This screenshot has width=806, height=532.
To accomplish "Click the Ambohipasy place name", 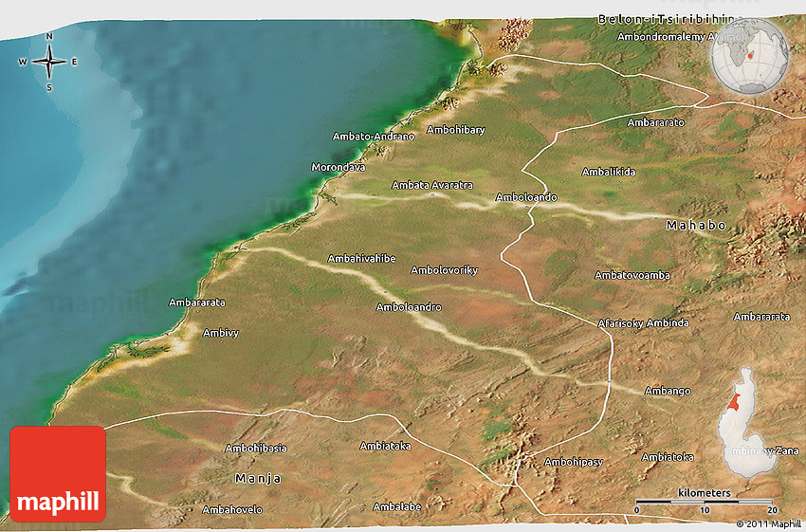I will [574, 462].
